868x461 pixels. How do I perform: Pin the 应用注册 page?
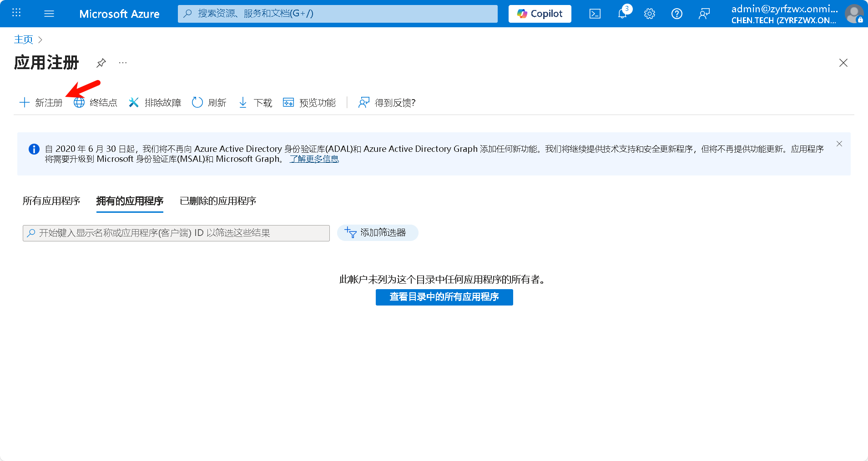point(101,63)
